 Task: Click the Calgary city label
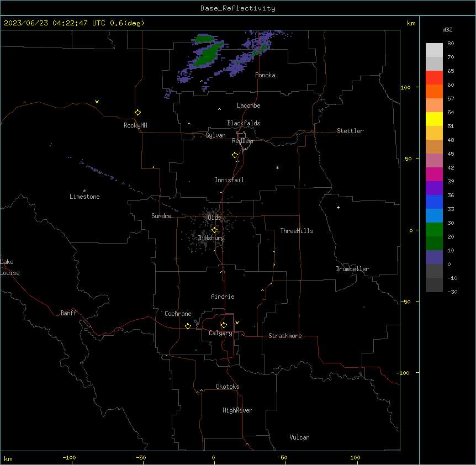[220, 333]
